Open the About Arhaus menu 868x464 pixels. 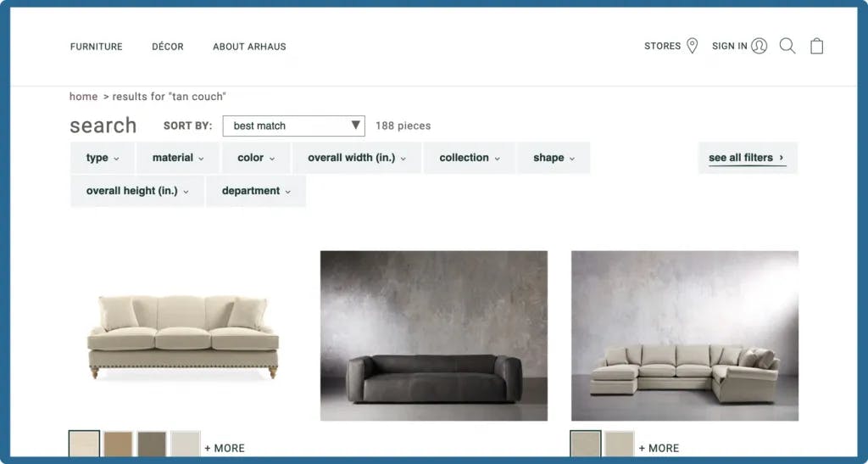pos(250,47)
